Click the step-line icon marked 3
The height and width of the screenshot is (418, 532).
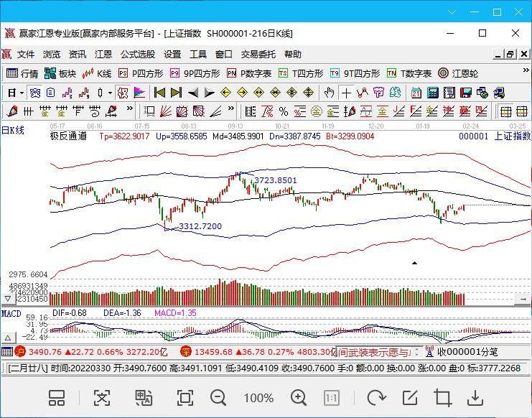pyautogui.click(x=67, y=93)
